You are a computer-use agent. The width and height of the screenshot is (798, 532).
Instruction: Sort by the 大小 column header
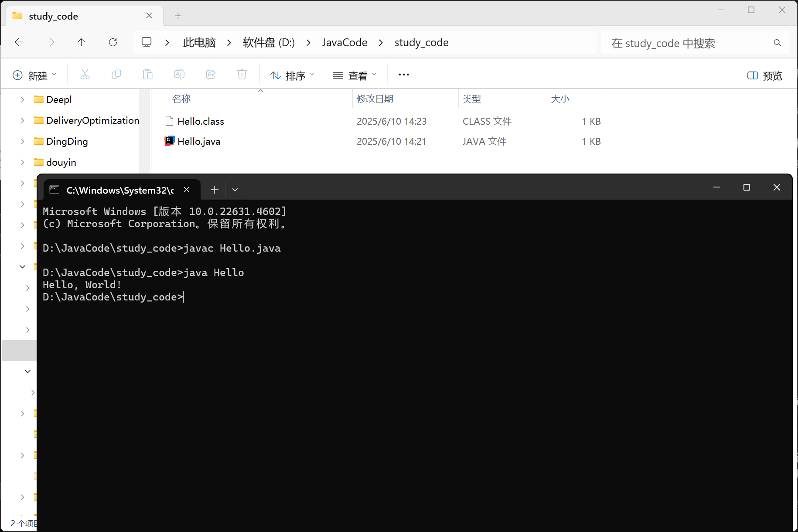560,99
